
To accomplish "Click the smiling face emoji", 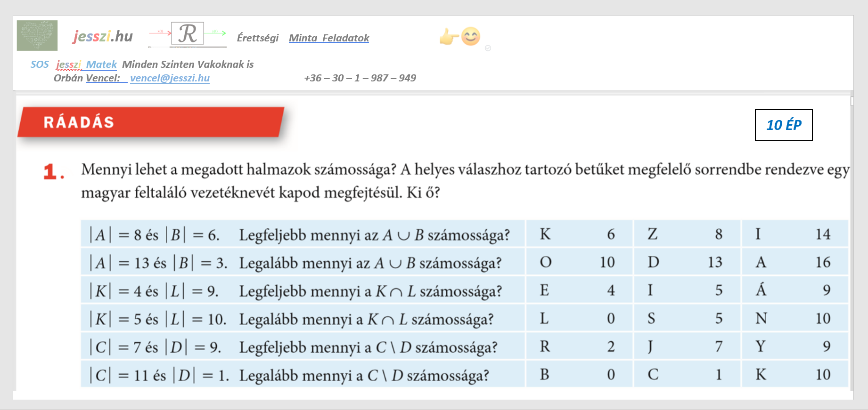I will [x=470, y=36].
